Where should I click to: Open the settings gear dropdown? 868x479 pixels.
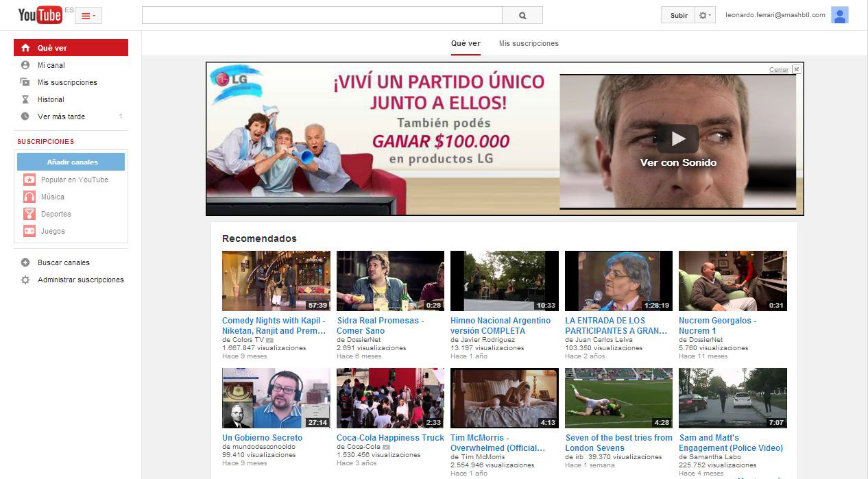tap(706, 15)
